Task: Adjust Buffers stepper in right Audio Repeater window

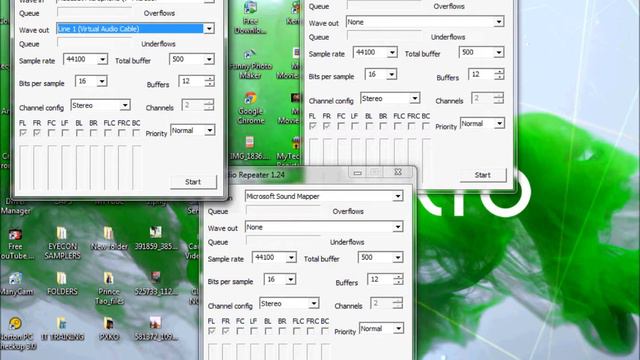Action: (499, 74)
